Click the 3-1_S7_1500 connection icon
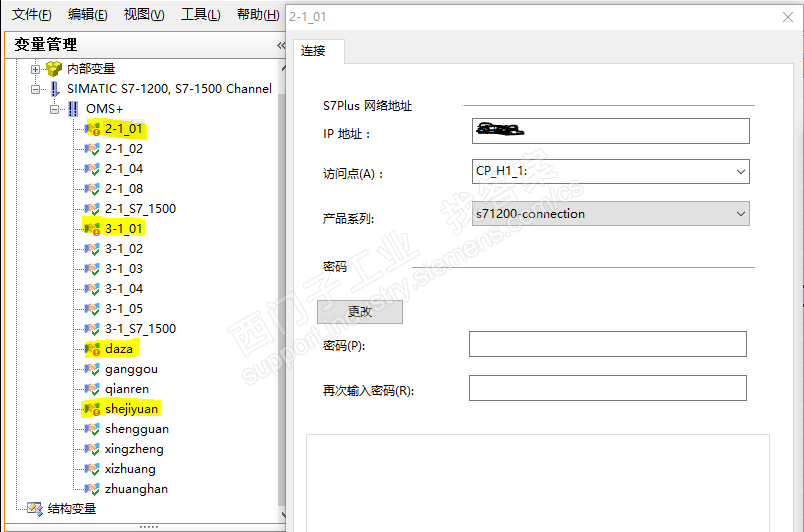This screenshot has width=804, height=532. click(92, 329)
